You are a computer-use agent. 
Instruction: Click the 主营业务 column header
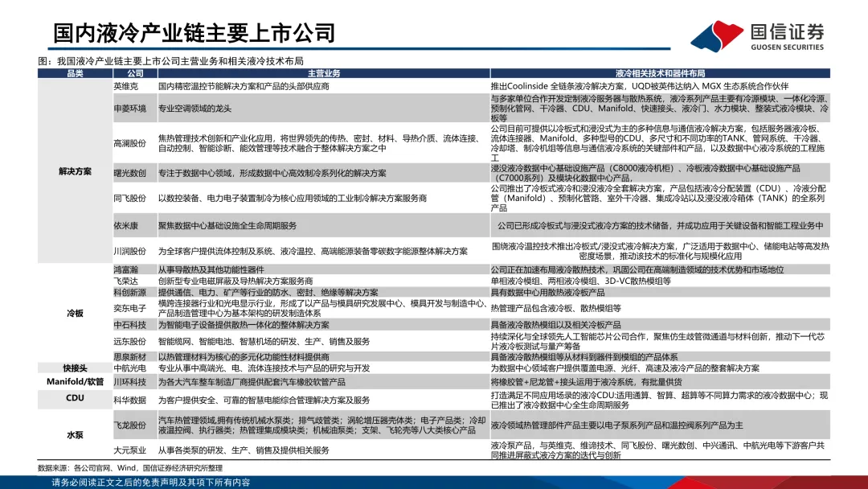tap(324, 73)
